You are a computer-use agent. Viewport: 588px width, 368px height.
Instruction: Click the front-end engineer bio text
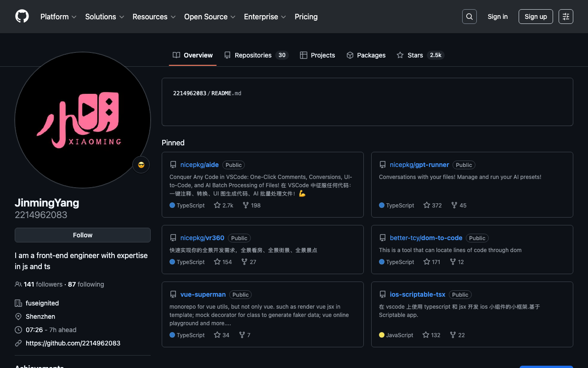coord(81,261)
